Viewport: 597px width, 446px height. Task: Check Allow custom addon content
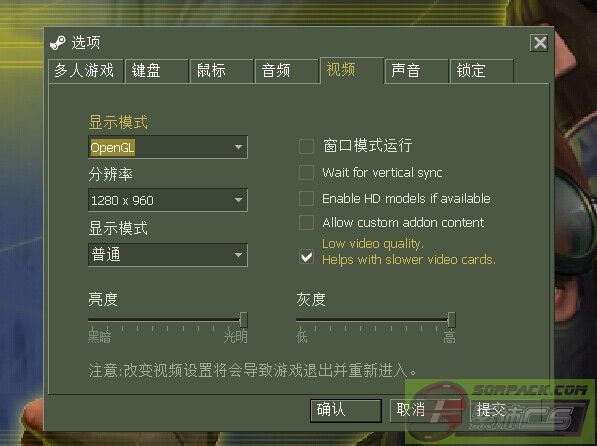pos(306,223)
